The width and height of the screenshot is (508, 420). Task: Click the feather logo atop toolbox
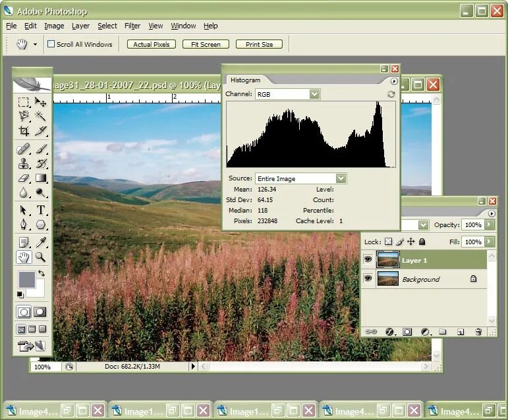click(32, 84)
